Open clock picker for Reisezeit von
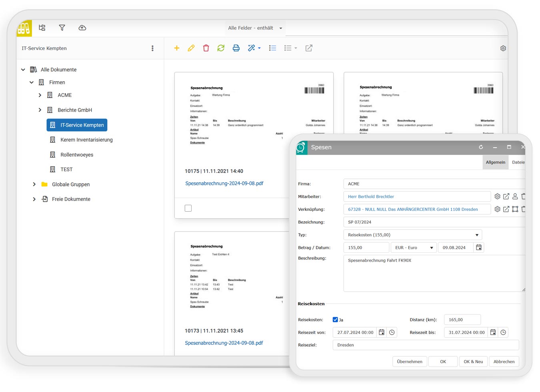Viewport: 540px width, 392px height. (x=392, y=332)
